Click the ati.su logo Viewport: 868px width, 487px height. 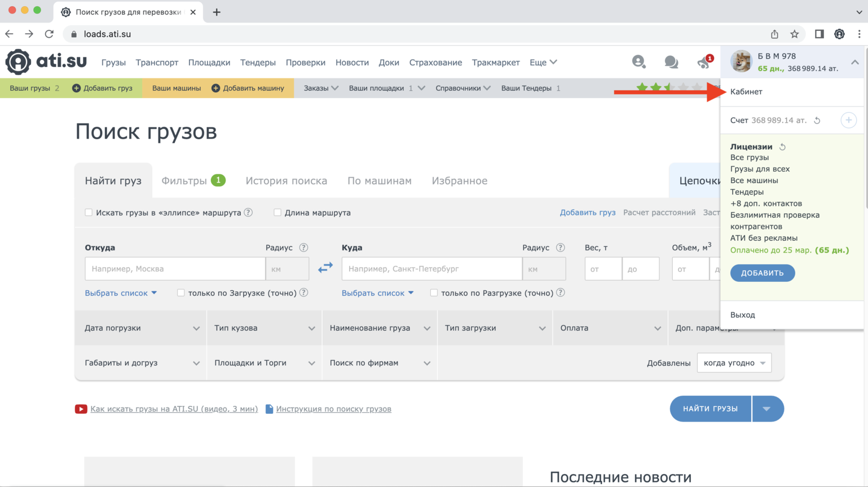pos(46,61)
